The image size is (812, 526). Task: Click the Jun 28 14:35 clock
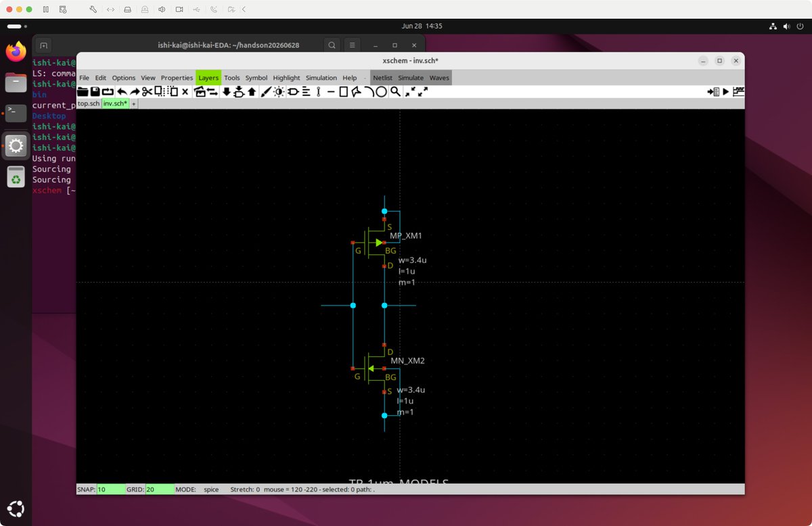click(422, 26)
